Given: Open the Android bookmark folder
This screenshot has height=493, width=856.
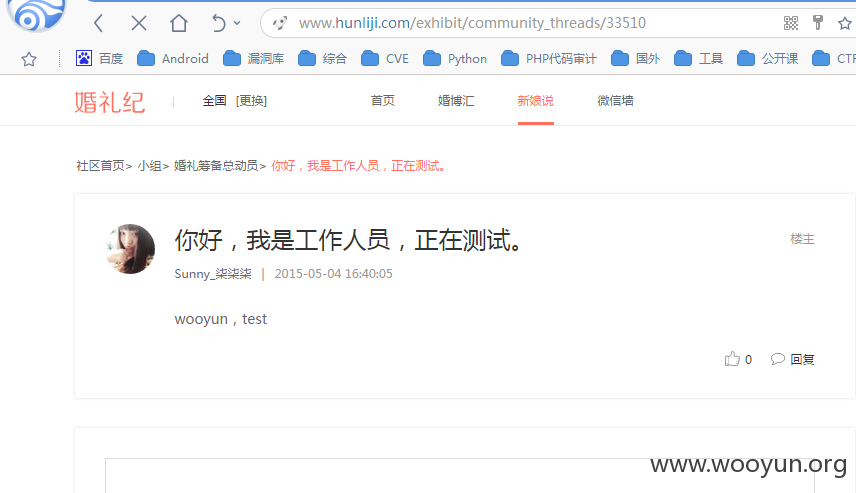Looking at the screenshot, I should tap(173, 58).
